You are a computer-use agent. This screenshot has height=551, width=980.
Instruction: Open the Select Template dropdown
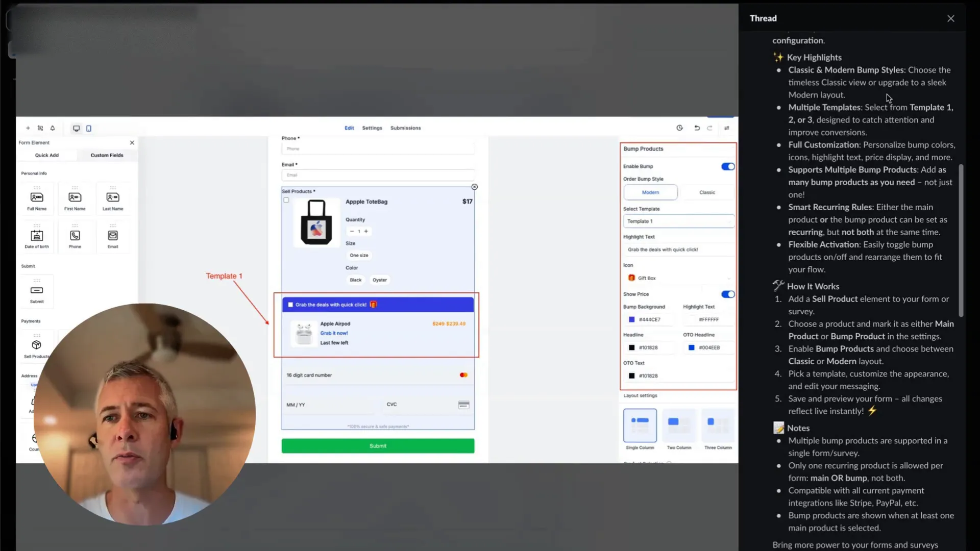tap(678, 221)
